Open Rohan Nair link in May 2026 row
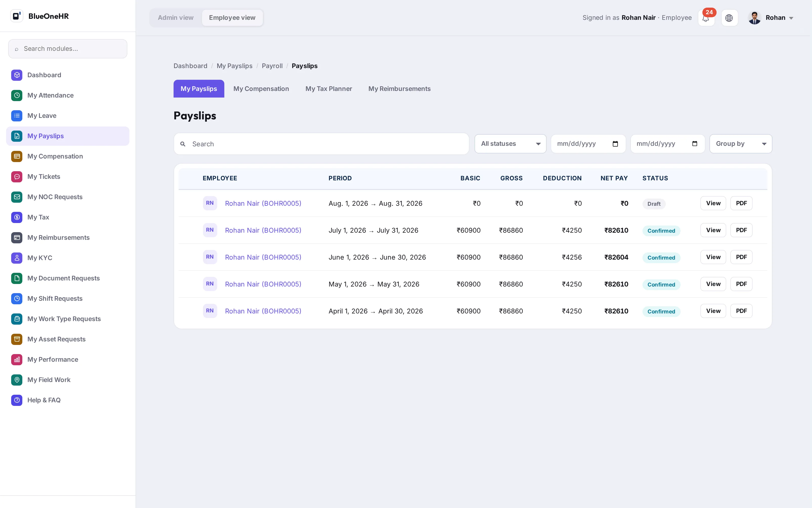Viewport: 812px width, 508px height. (263, 284)
